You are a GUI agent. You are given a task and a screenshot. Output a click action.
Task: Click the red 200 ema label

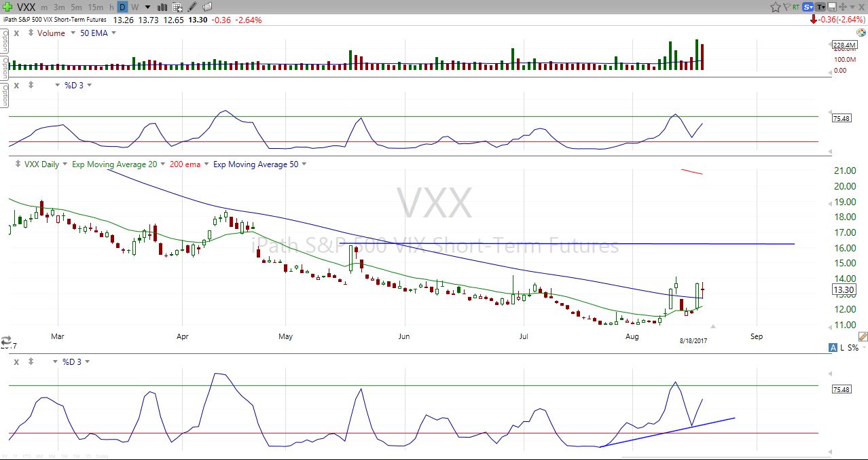(x=185, y=164)
